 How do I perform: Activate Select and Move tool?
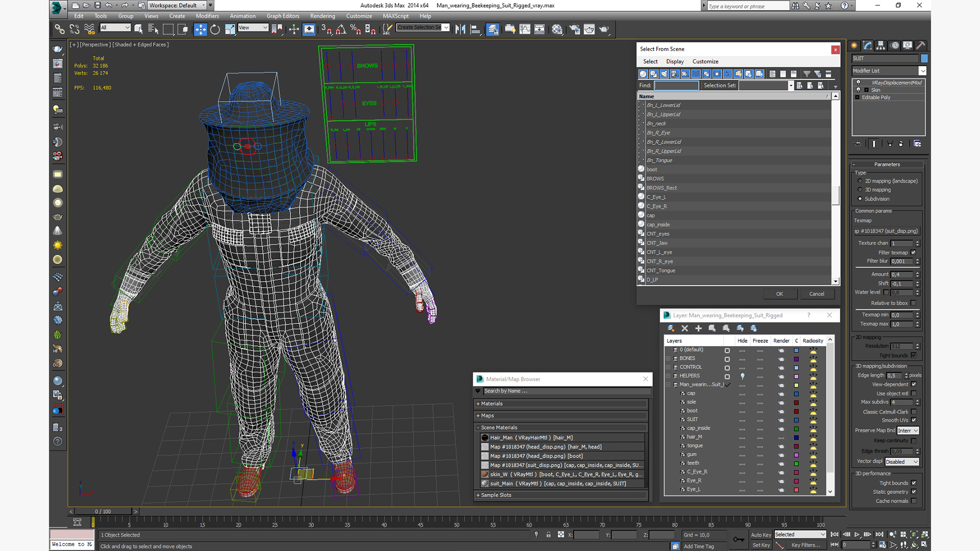pos(200,30)
